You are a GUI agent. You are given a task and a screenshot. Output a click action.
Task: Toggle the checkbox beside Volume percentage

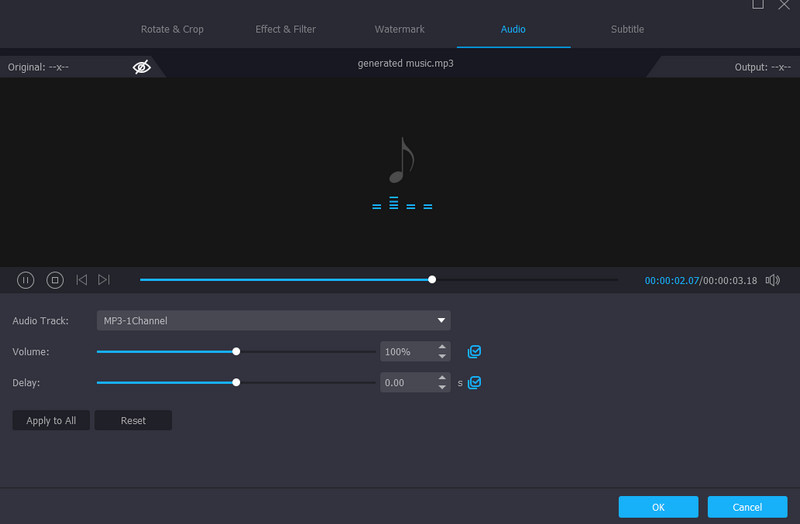(475, 352)
